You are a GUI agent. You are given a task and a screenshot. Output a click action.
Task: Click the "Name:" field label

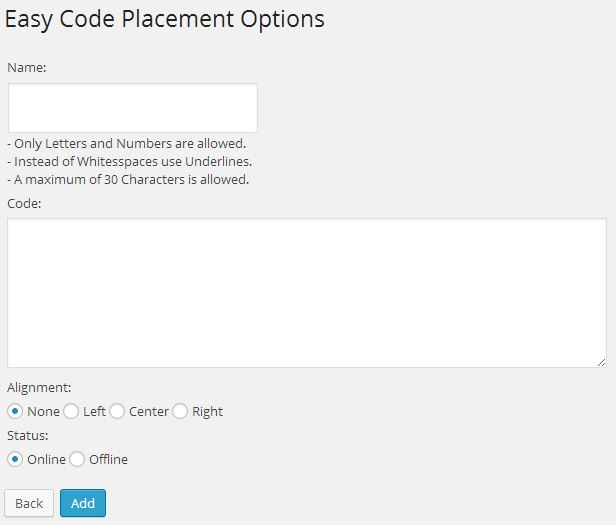click(27, 68)
